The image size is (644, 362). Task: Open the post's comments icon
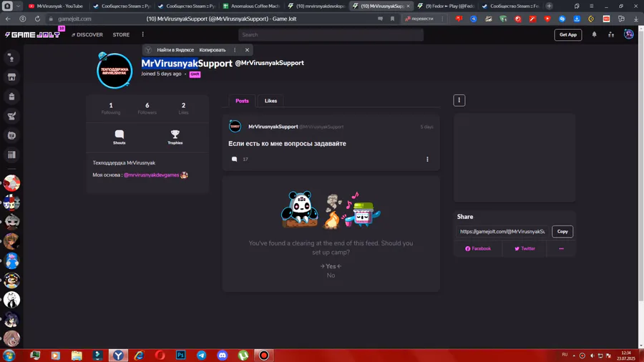click(234, 160)
